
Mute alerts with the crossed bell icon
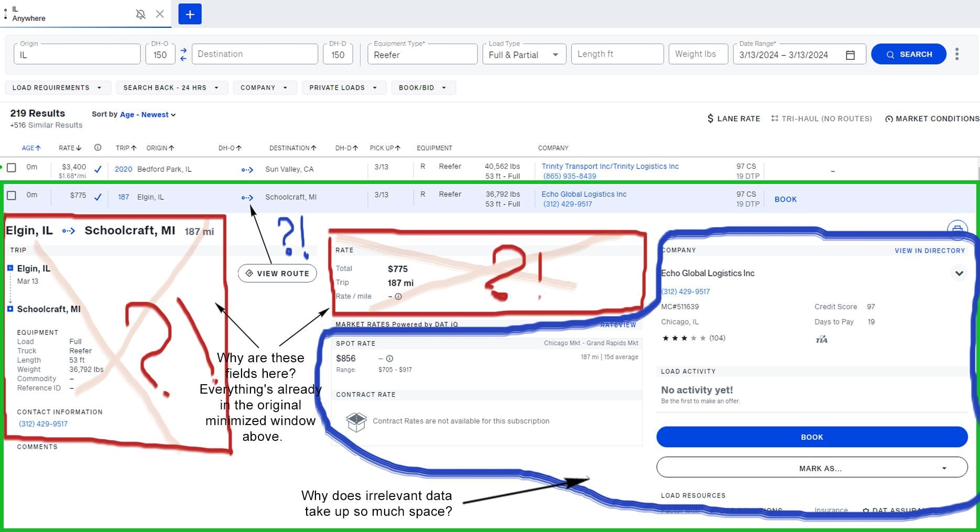[140, 14]
